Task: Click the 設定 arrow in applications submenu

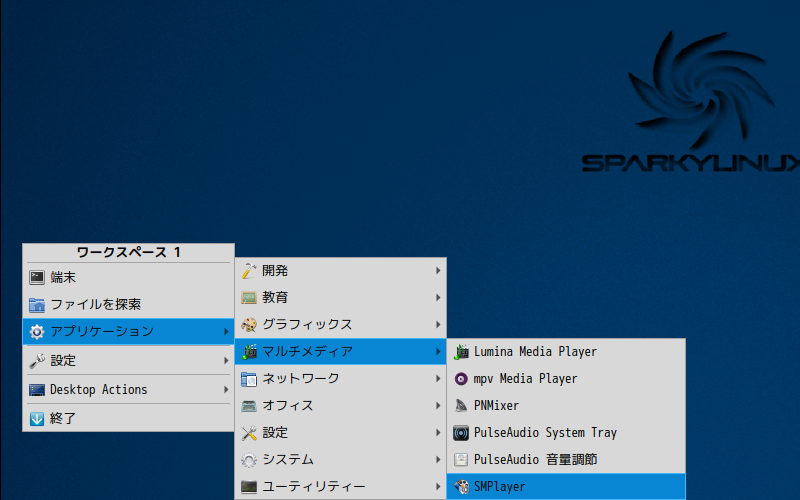Action: point(438,433)
